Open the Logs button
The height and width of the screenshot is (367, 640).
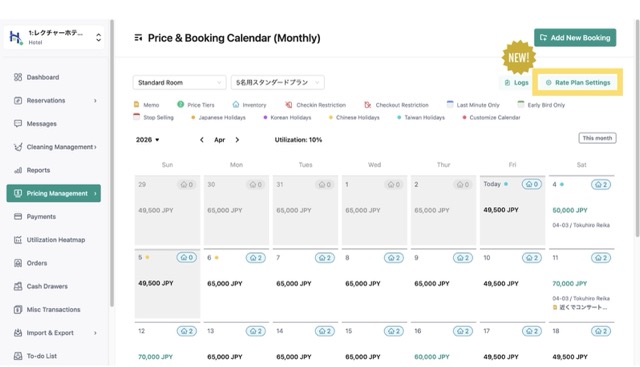point(516,82)
